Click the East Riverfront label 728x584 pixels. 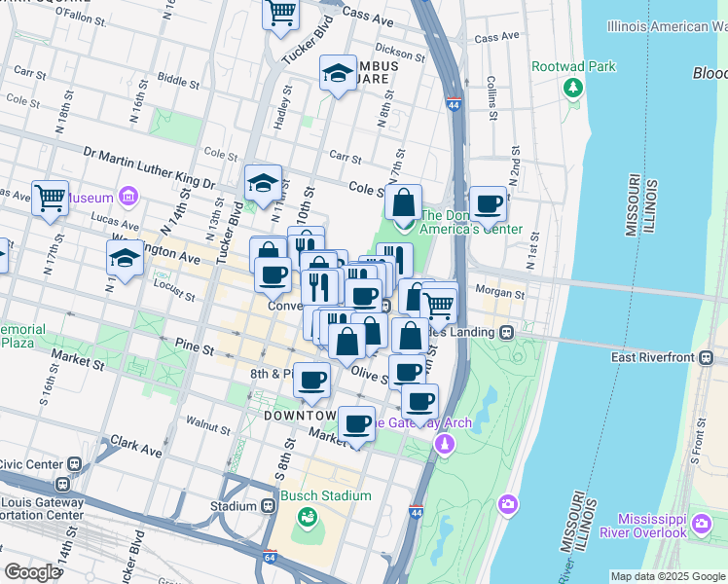[x=653, y=357]
